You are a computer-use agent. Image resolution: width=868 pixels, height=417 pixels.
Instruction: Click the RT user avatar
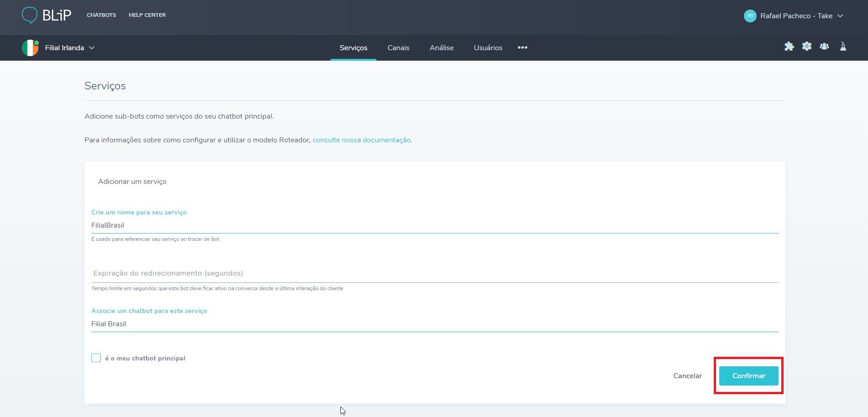(750, 16)
